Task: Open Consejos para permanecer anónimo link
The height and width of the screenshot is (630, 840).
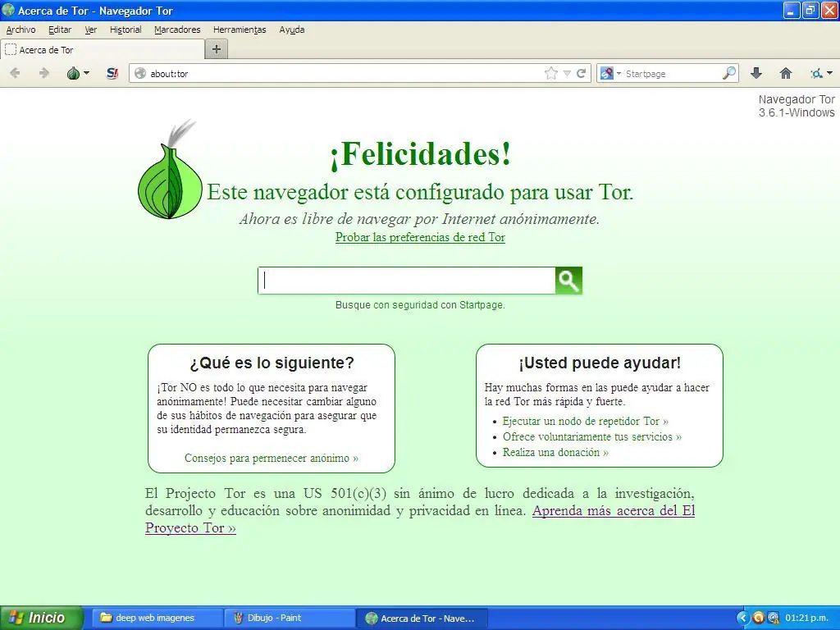Action: tap(272, 458)
